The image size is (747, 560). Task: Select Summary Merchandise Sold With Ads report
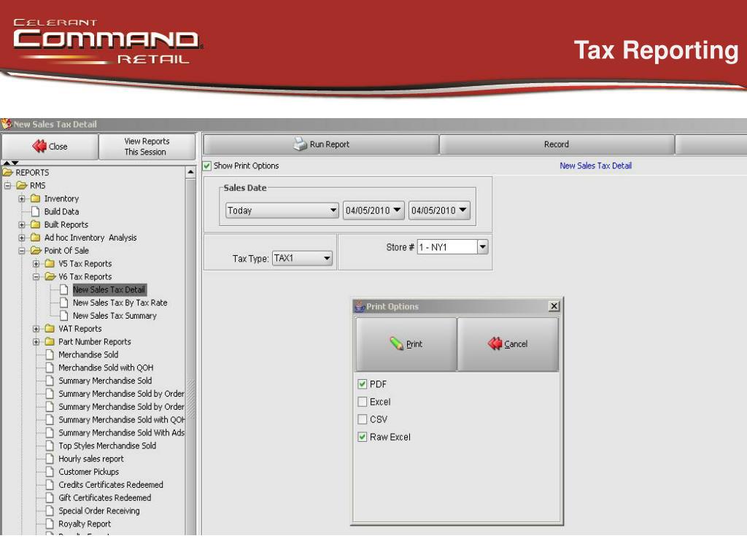point(122,432)
